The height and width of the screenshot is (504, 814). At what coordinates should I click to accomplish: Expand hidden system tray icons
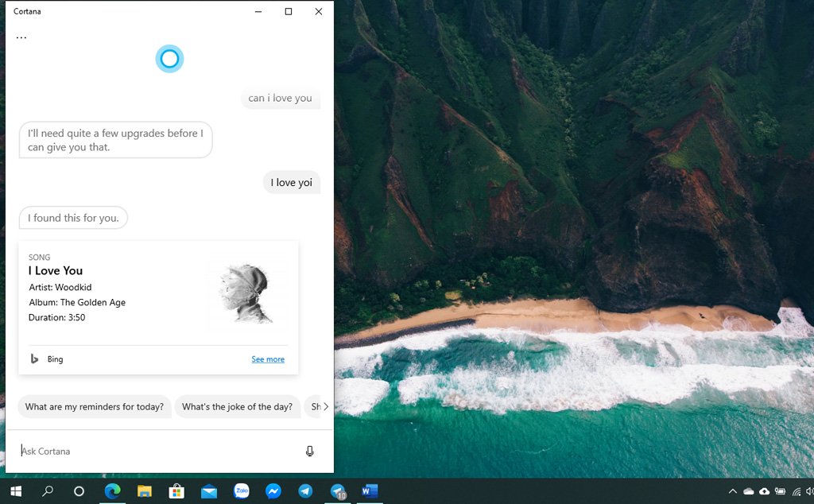733,492
